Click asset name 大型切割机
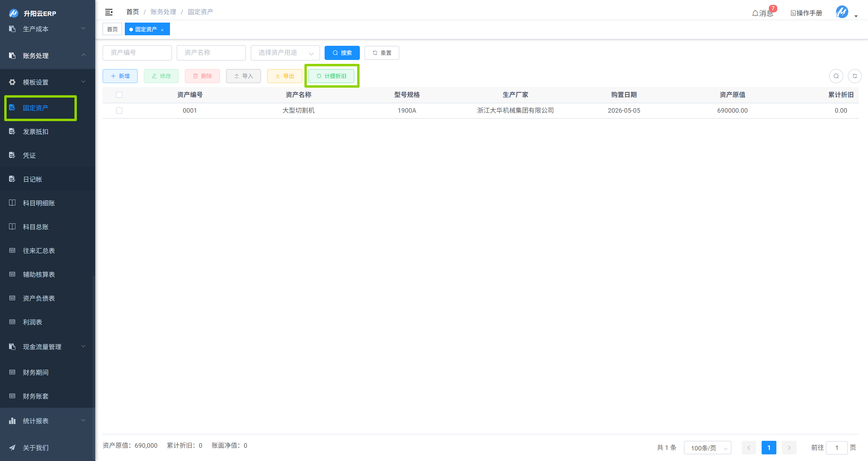Screen dimensions: 868x461 [298, 111]
